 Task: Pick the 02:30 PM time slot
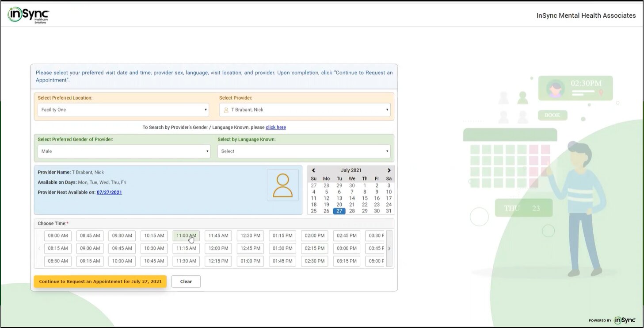(x=315, y=261)
